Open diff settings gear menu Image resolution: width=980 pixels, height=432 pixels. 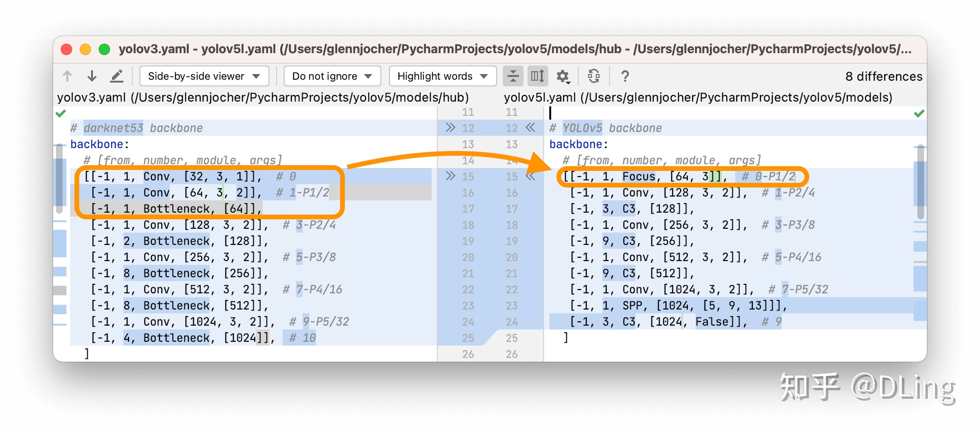pyautogui.click(x=563, y=76)
